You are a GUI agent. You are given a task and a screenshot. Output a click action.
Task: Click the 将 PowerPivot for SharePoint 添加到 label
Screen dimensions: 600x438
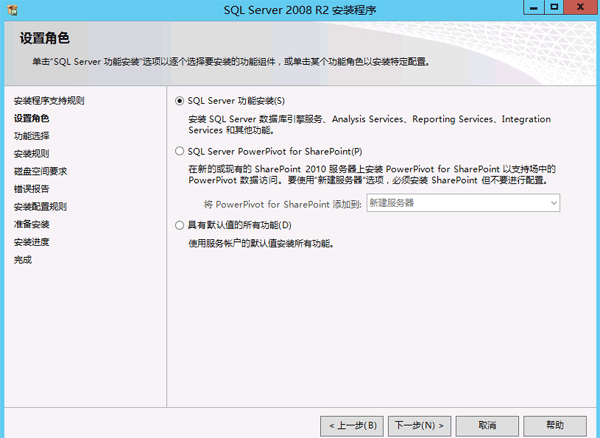[282, 205]
